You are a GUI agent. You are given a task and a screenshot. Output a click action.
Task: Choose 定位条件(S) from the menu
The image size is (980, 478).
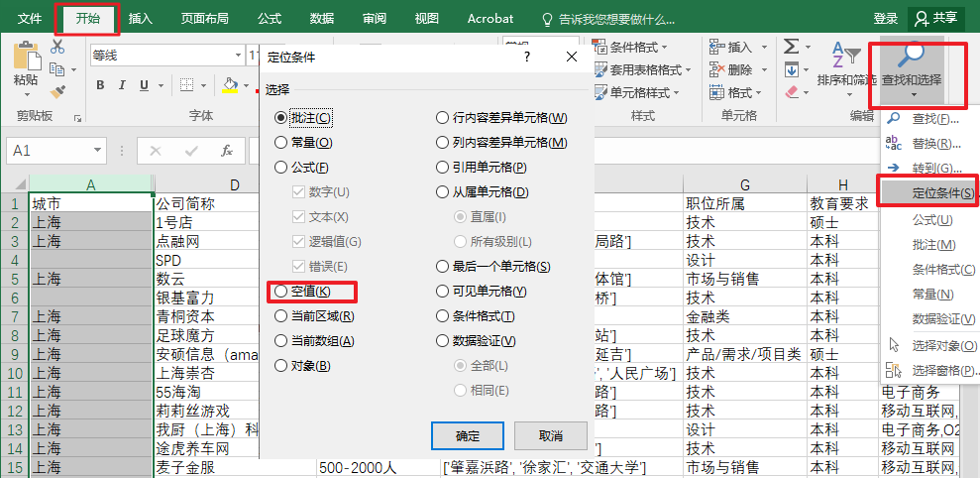coord(930,193)
